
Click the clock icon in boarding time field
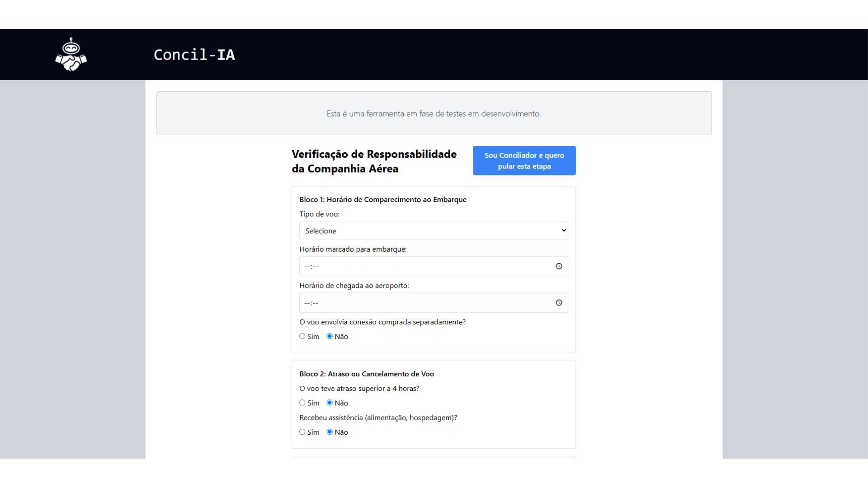coord(559,266)
